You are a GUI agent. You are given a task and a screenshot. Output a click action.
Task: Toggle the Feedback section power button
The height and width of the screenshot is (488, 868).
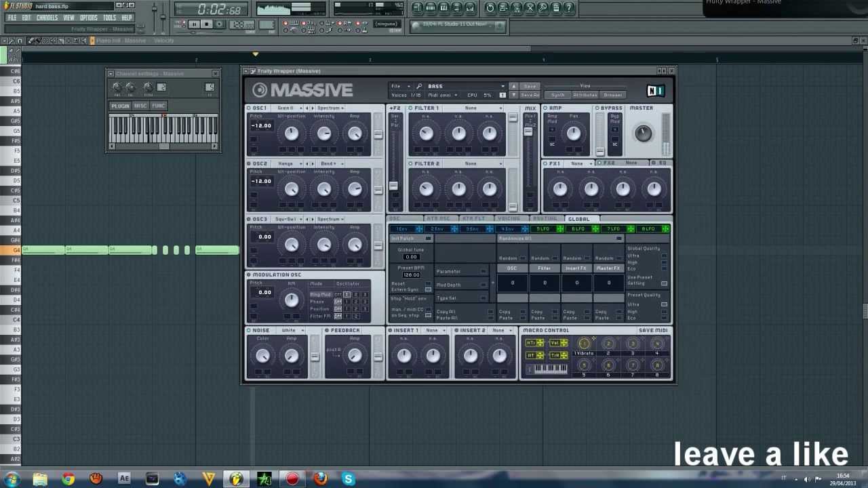pyautogui.click(x=327, y=330)
